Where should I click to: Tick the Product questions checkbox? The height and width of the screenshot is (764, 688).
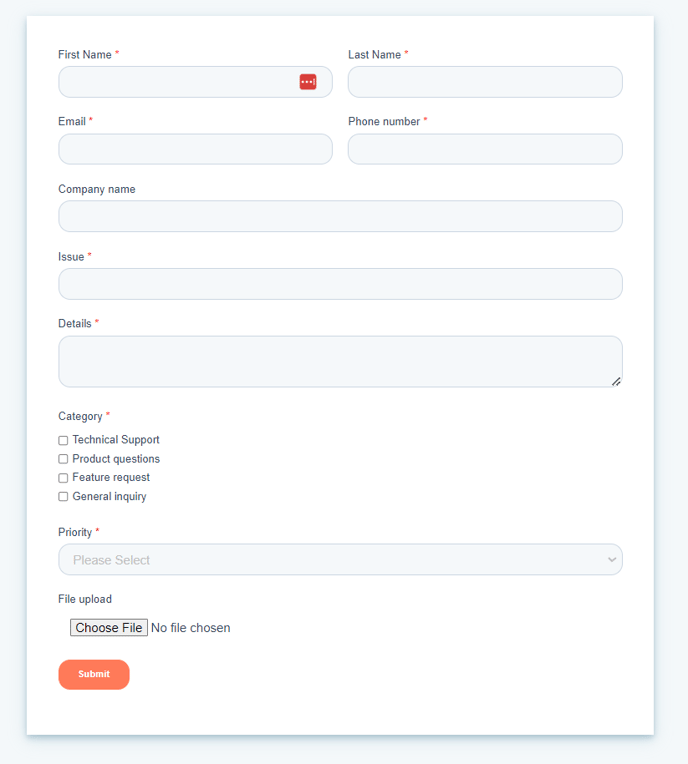point(63,459)
